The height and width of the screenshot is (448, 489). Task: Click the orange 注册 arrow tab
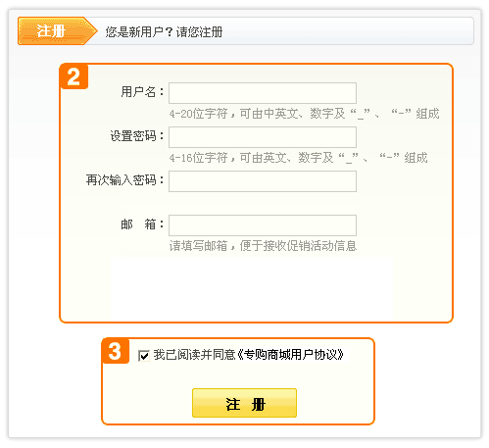pos(58,31)
